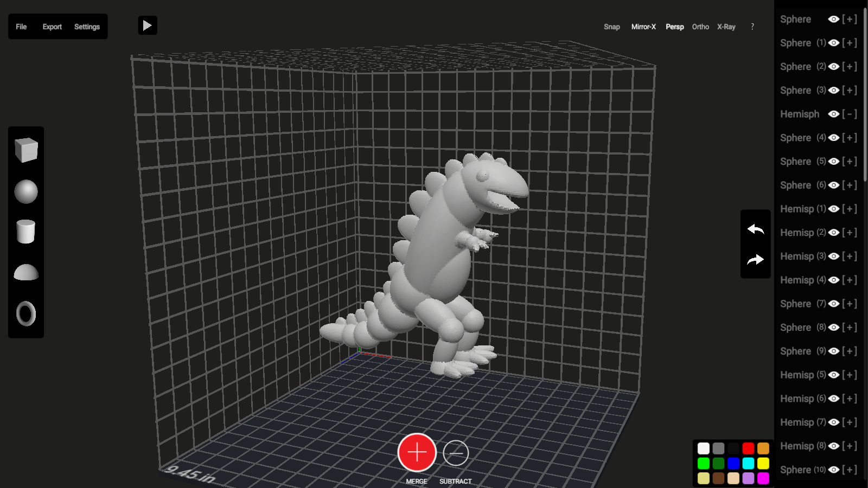Redo the action arrow
Viewport: 868px width, 488px height.
pyautogui.click(x=756, y=260)
